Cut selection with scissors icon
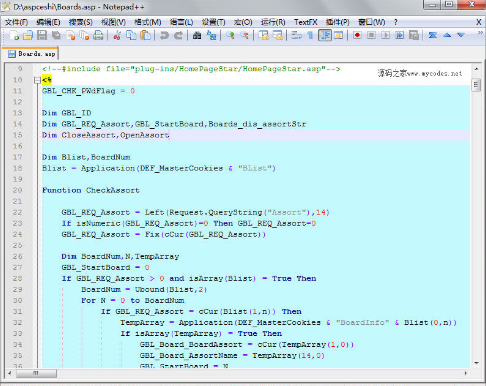 117,35
